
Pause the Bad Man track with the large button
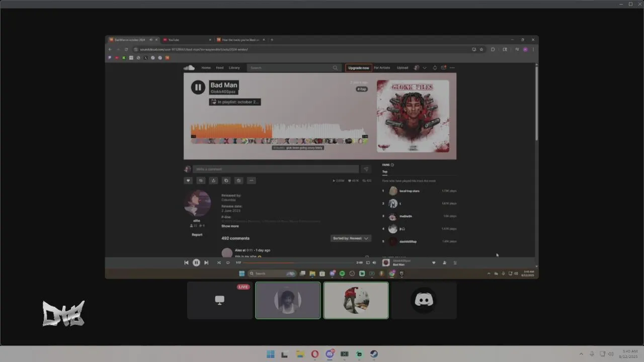[x=198, y=87]
